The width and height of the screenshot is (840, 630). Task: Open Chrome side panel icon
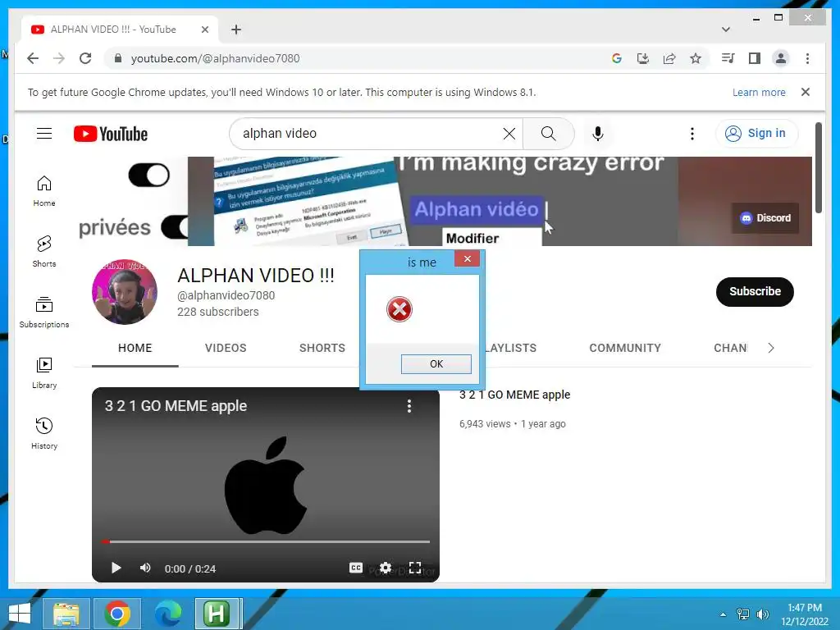coord(755,58)
